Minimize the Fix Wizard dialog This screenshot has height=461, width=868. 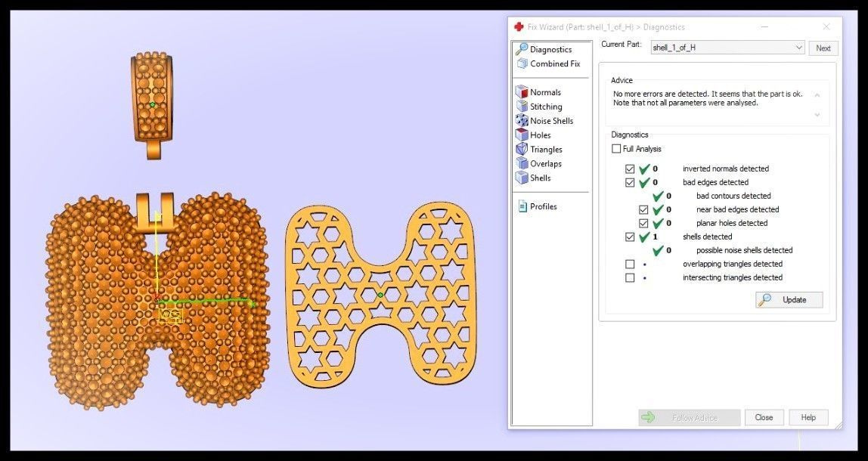(x=764, y=26)
